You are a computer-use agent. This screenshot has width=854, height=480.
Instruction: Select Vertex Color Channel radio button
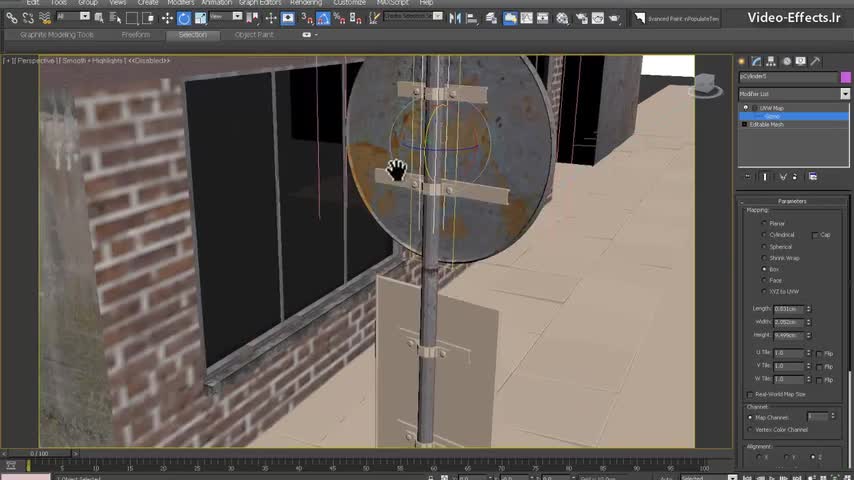click(750, 430)
